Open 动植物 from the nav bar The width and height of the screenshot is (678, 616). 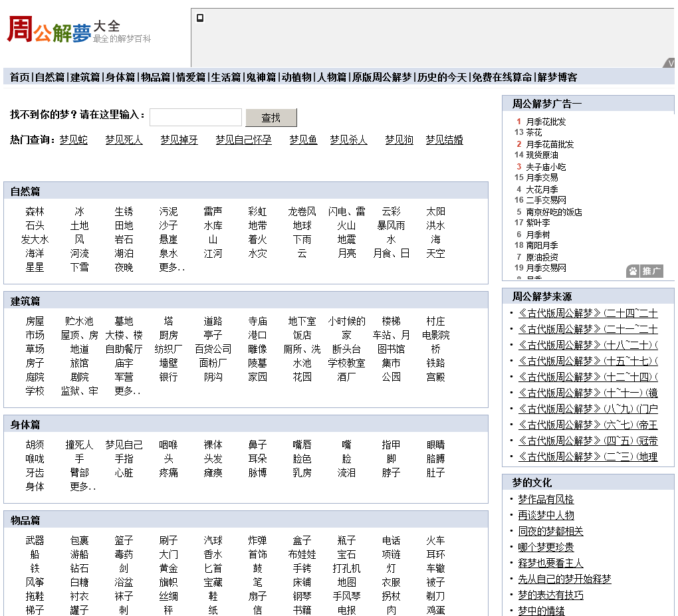click(296, 77)
